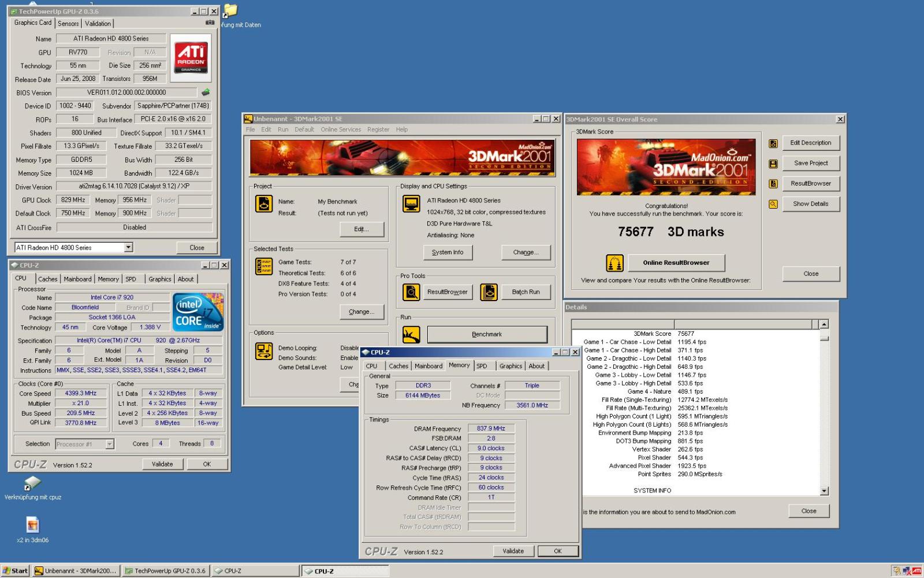
Task: Open the Online Services menu
Action: [341, 129]
